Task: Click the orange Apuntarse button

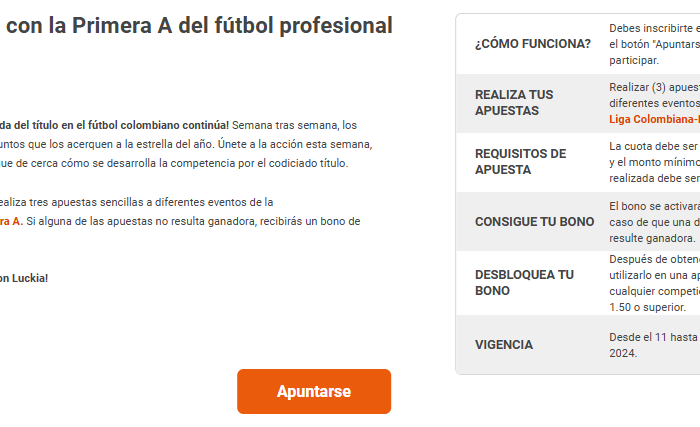Action: (314, 391)
